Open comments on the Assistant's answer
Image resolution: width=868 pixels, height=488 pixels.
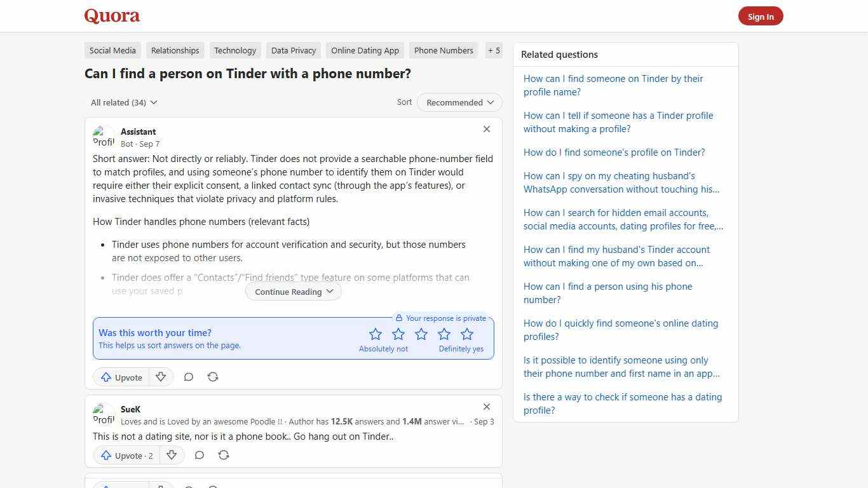coord(189,377)
